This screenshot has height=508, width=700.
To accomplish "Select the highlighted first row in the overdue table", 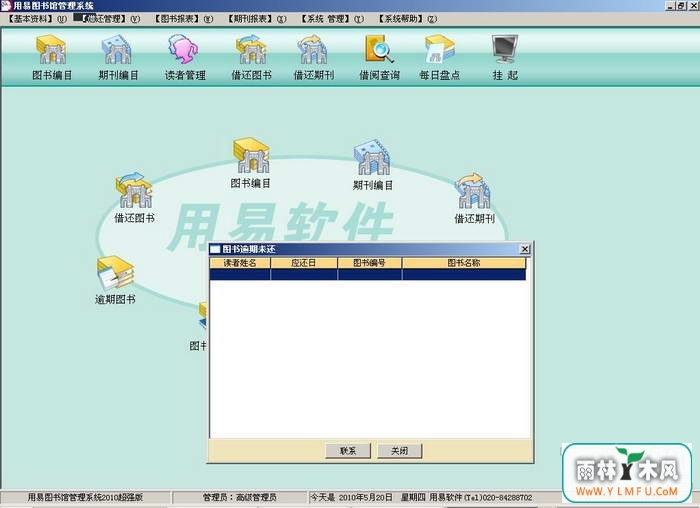I will point(367,275).
